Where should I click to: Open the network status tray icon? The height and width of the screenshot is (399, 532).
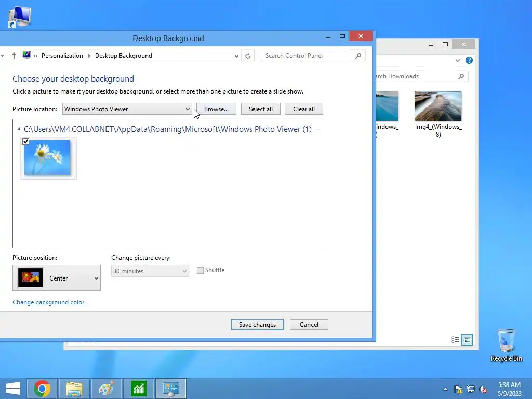[x=471, y=389]
